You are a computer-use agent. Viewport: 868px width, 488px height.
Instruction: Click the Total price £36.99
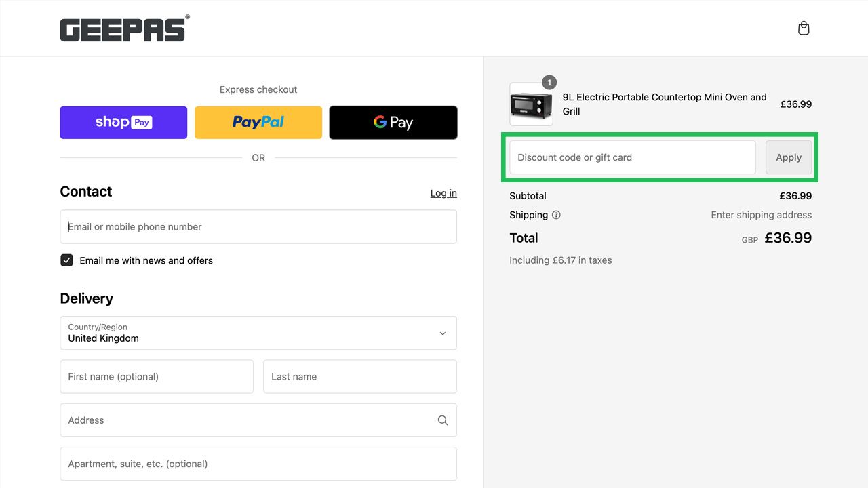pos(788,238)
